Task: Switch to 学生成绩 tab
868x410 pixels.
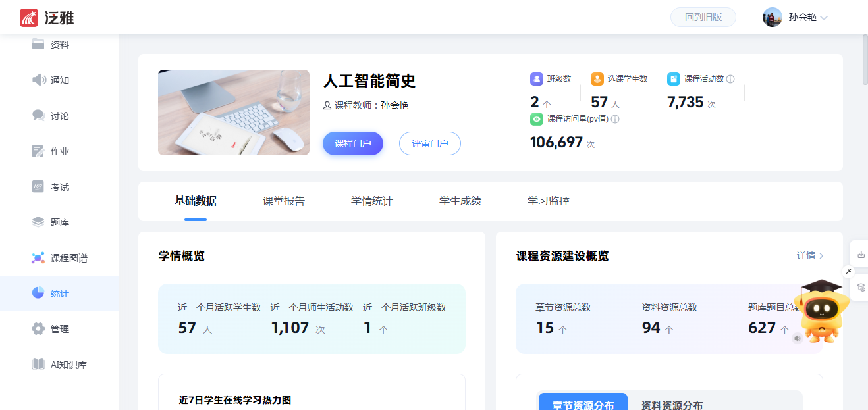Action: point(460,201)
